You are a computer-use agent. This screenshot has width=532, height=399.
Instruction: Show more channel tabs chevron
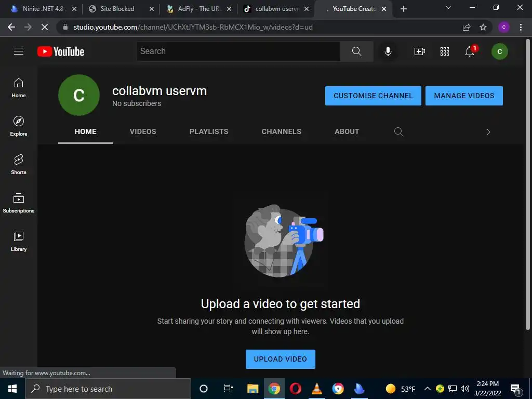click(x=488, y=132)
